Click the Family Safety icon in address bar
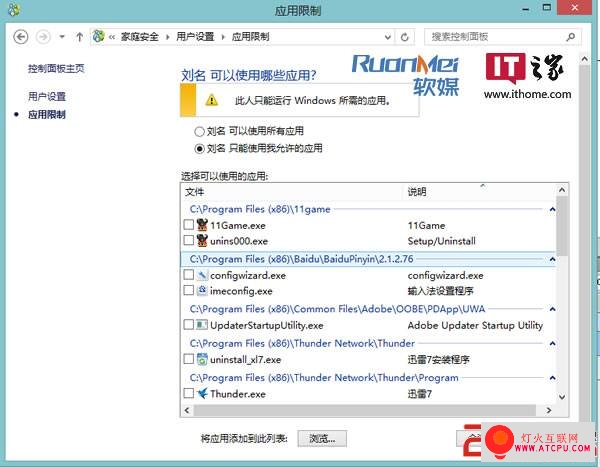The width and height of the screenshot is (600, 467). pyautogui.click(x=98, y=36)
